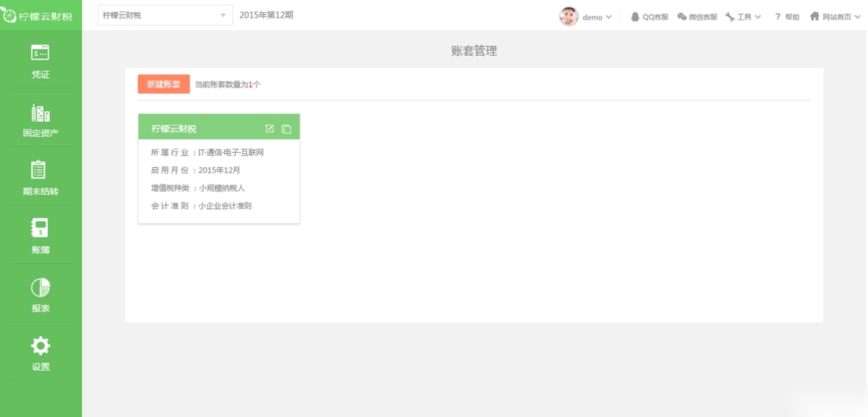Contact QQ客服 support
This screenshot has height=417, width=868.
pyautogui.click(x=649, y=17)
